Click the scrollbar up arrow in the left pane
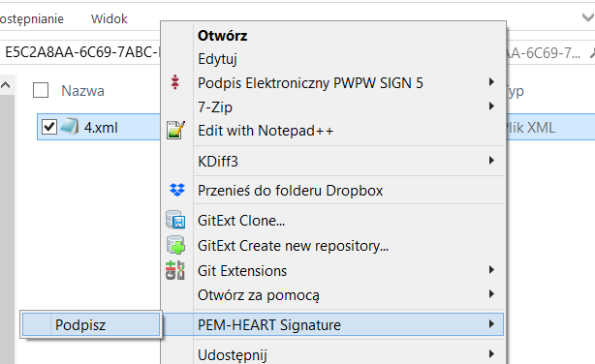 point(6,85)
